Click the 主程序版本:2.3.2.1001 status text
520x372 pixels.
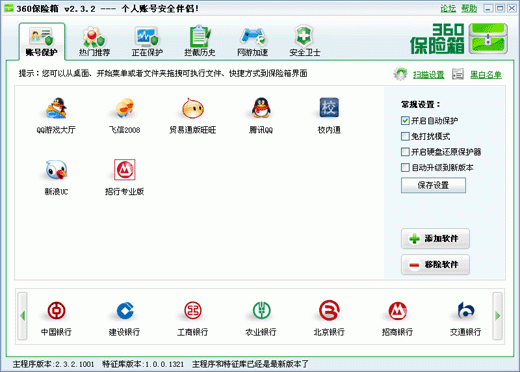54,364
